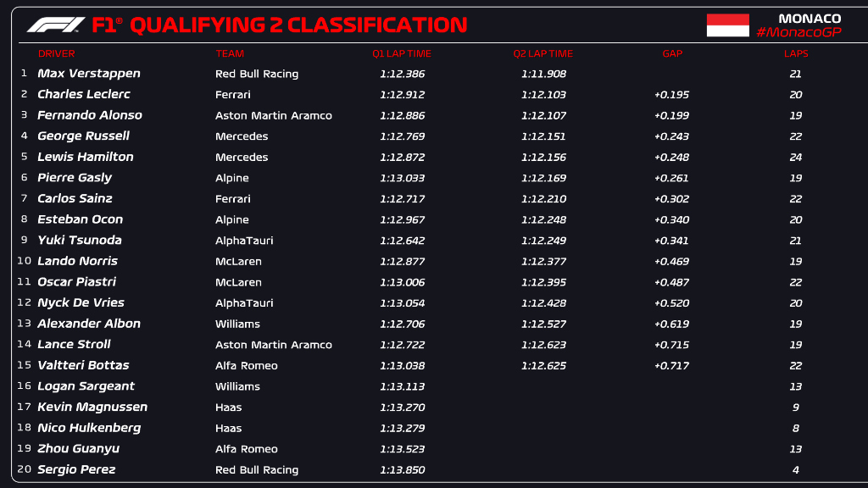Viewport: 868px width, 488px height.
Task: Click the F1 logo icon
Action: click(56, 25)
